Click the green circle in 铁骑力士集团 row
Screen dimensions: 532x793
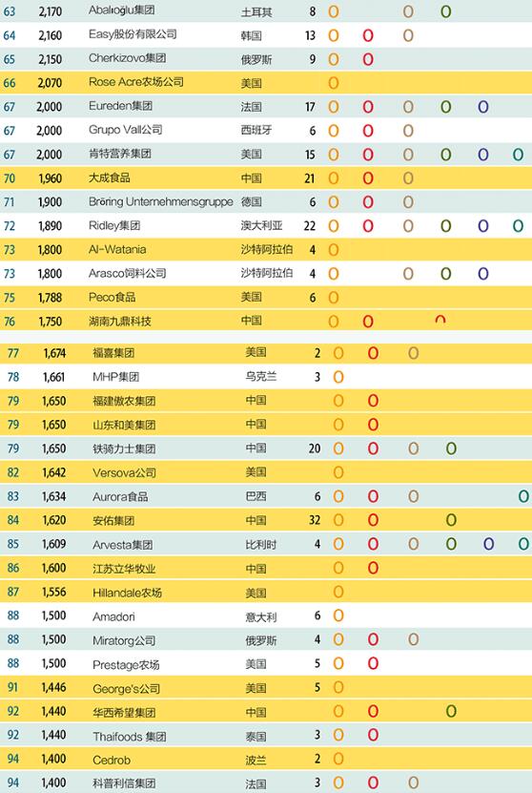[x=451, y=449]
